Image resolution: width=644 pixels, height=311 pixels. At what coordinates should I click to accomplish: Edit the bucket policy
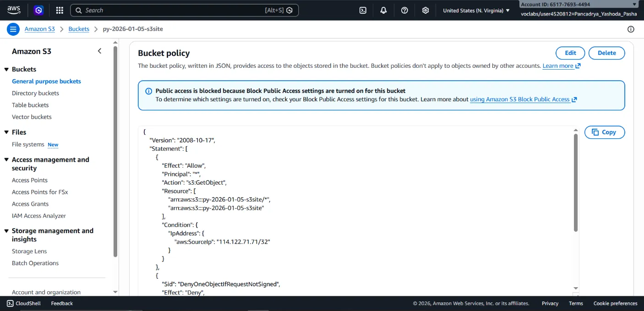click(570, 53)
